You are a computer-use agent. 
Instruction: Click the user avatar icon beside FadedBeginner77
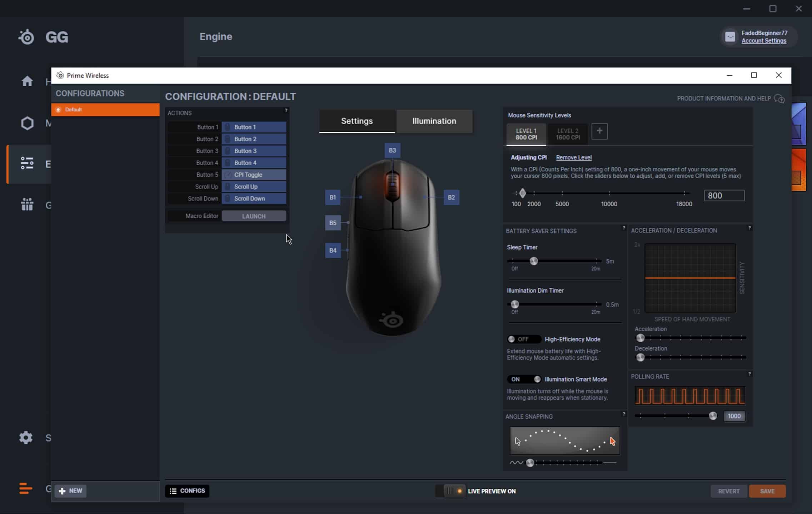coord(730,36)
